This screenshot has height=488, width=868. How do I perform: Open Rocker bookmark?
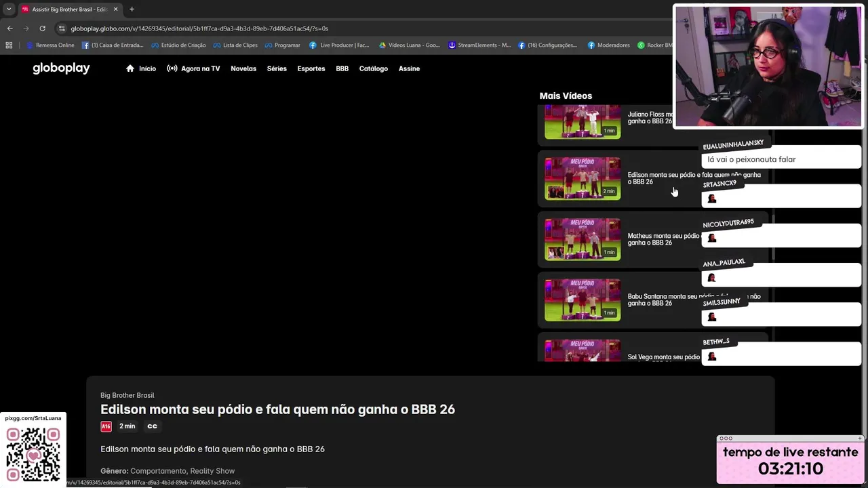655,45
